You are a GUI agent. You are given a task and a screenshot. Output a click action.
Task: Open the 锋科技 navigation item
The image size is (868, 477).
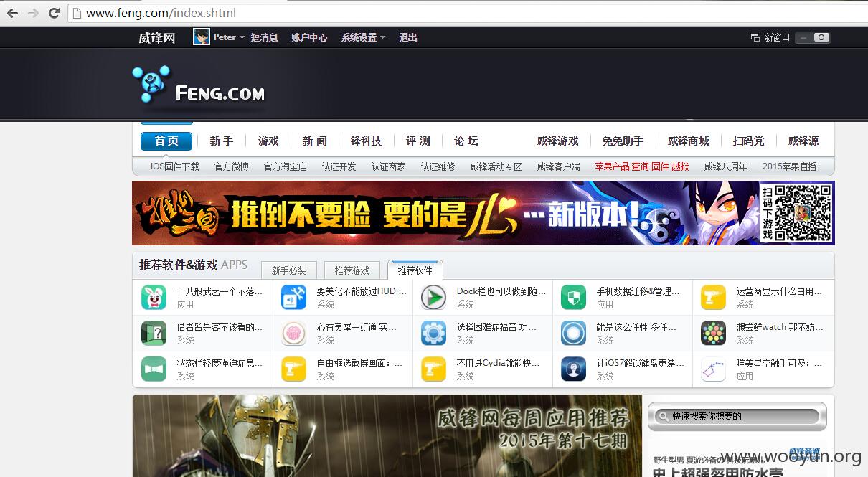tap(366, 141)
